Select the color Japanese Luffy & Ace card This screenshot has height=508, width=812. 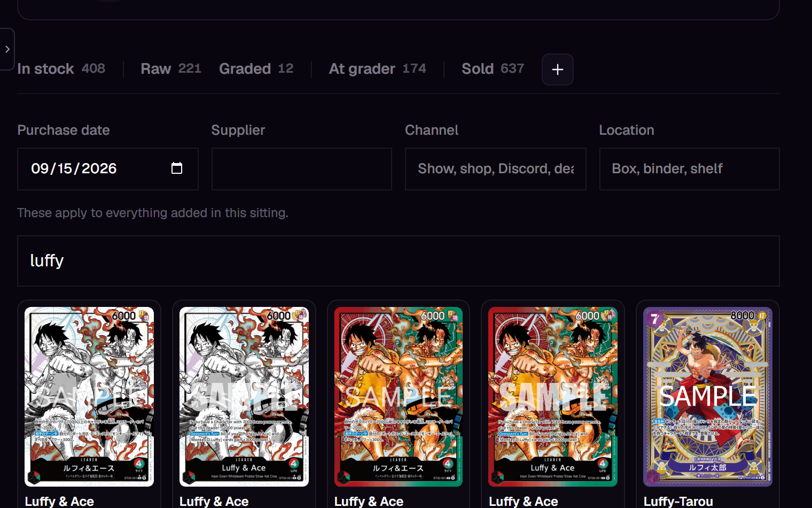tap(399, 397)
